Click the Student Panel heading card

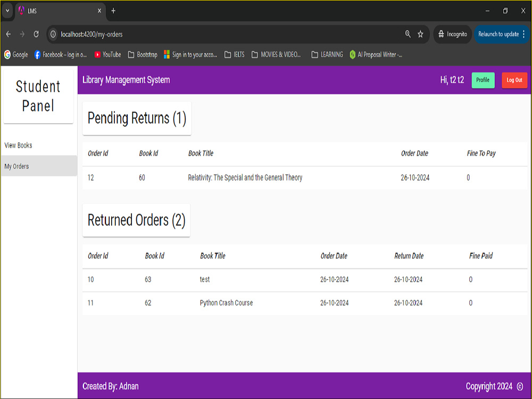pyautogui.click(x=38, y=95)
